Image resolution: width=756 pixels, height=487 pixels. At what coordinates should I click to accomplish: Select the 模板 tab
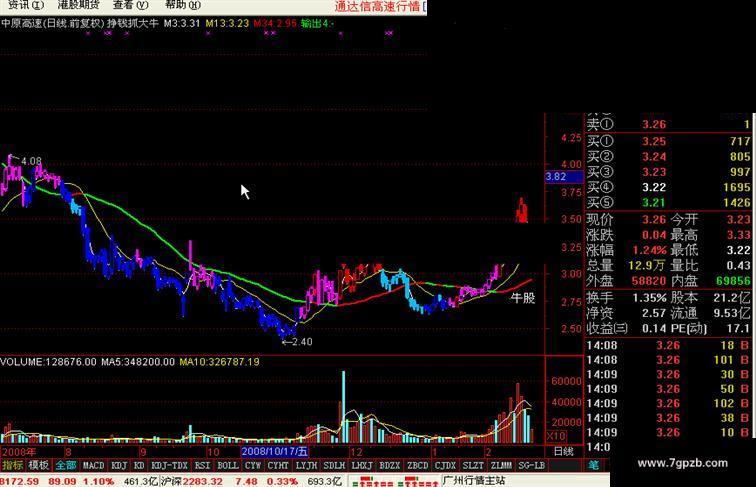(39, 465)
